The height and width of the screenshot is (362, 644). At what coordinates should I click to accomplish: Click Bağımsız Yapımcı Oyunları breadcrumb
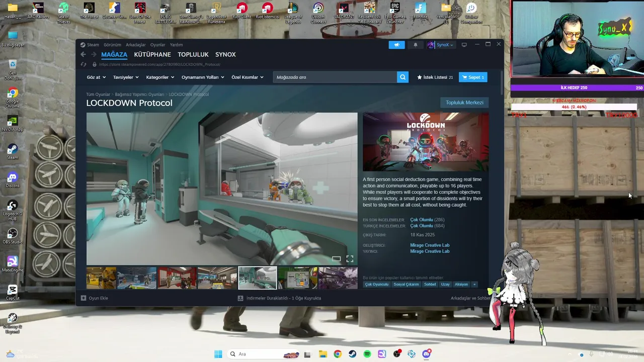(139, 95)
